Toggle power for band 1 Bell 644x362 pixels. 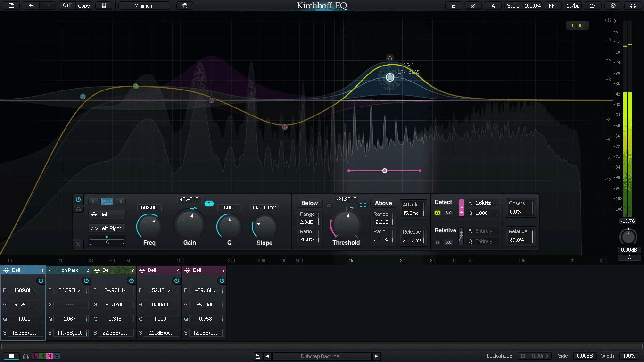(41, 280)
